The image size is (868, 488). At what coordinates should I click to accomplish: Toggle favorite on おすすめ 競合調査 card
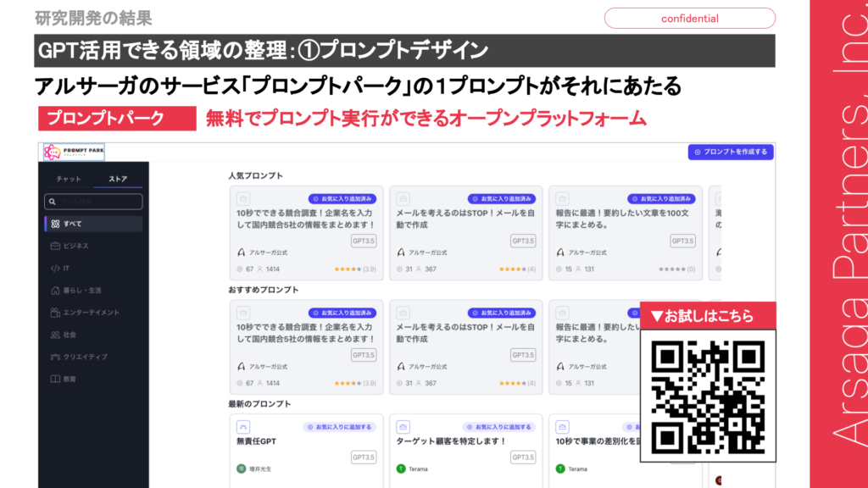[x=342, y=313]
